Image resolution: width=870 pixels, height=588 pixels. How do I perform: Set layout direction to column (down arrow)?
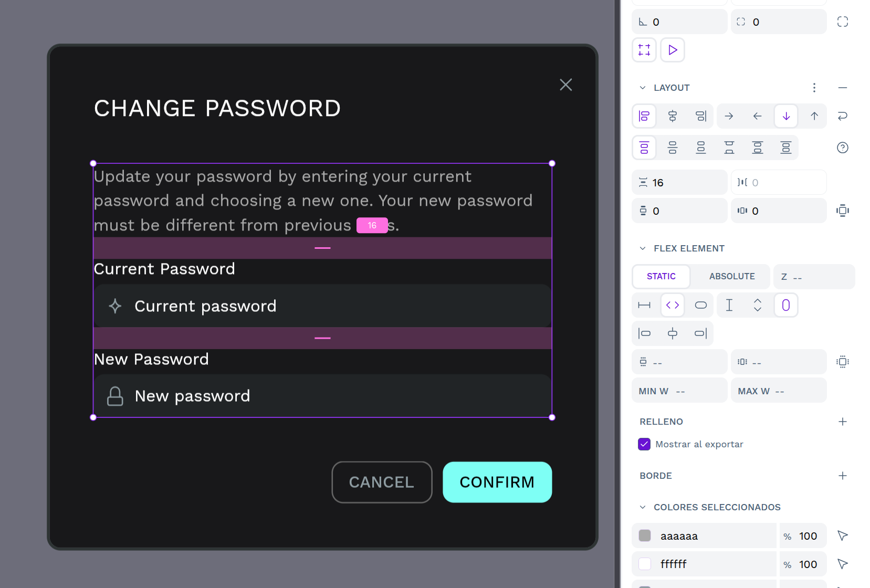(785, 116)
